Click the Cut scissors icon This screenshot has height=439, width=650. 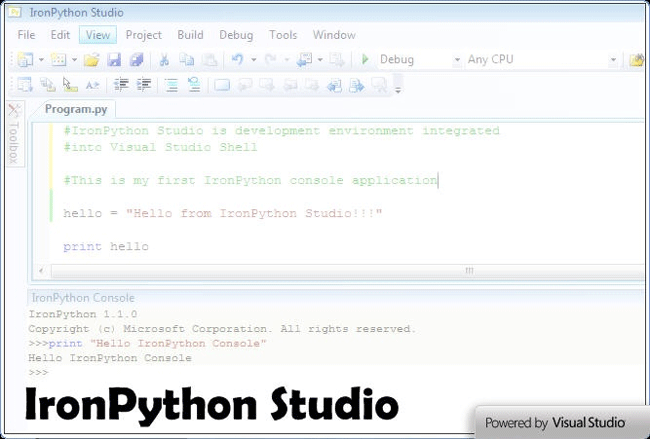click(164, 60)
